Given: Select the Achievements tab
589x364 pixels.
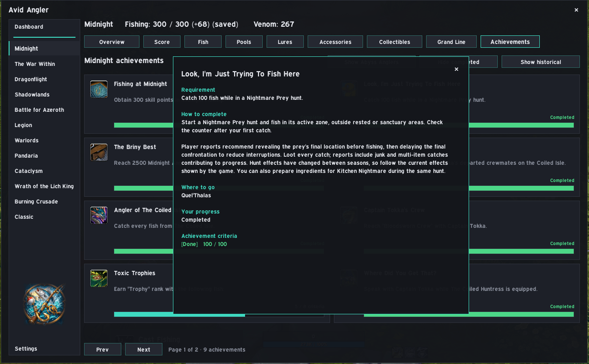Looking at the screenshot, I should click(x=510, y=42).
